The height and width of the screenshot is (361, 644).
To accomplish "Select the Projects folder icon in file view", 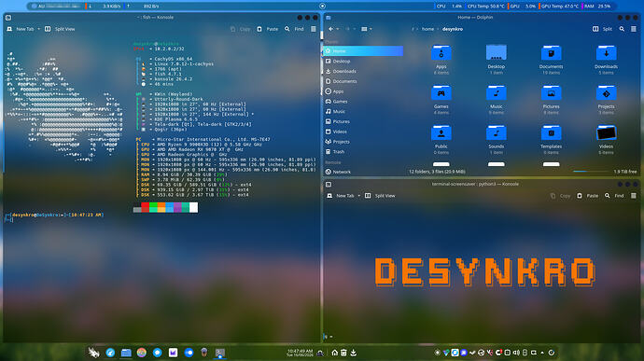I will [x=607, y=93].
